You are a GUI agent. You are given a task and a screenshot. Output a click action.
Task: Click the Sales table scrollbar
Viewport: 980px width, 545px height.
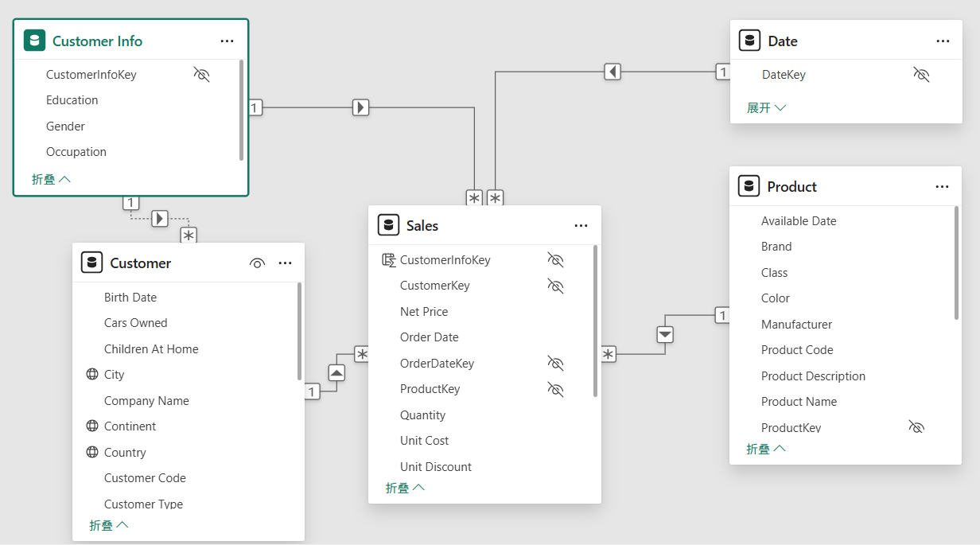(x=595, y=321)
